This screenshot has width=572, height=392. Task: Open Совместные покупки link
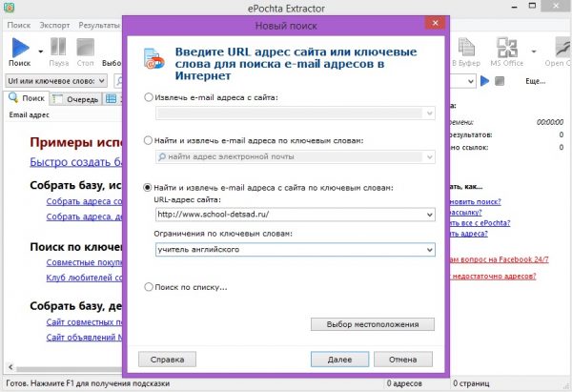(x=84, y=262)
